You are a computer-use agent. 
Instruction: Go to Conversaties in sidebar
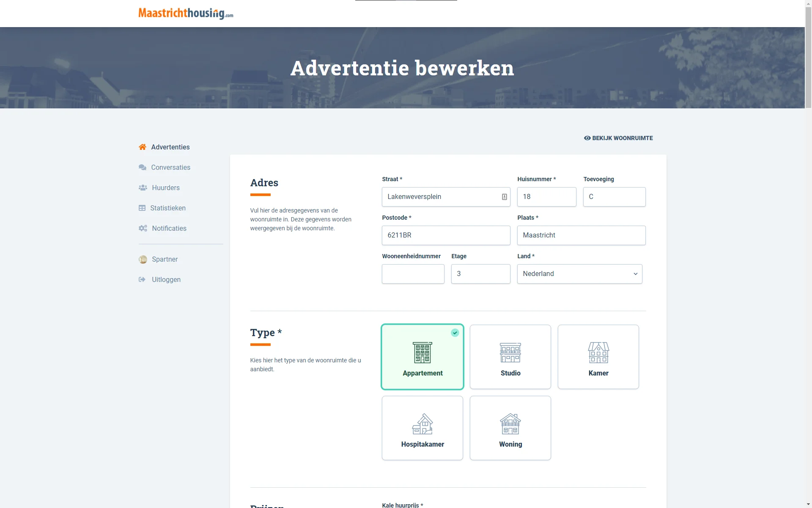(x=170, y=167)
